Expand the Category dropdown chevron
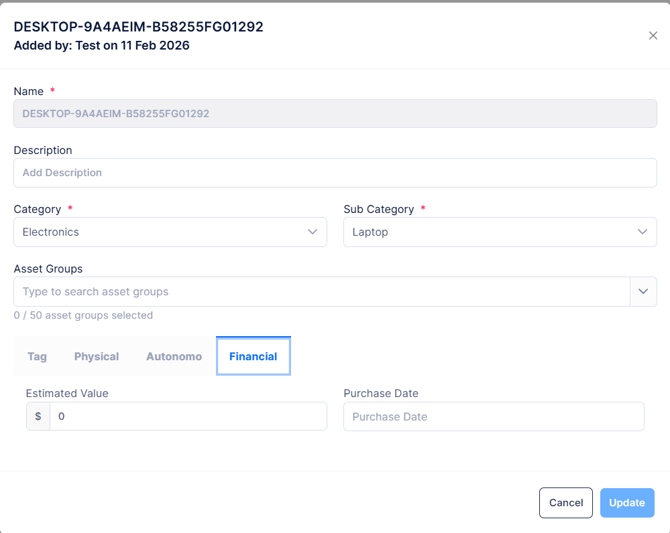 coord(312,232)
